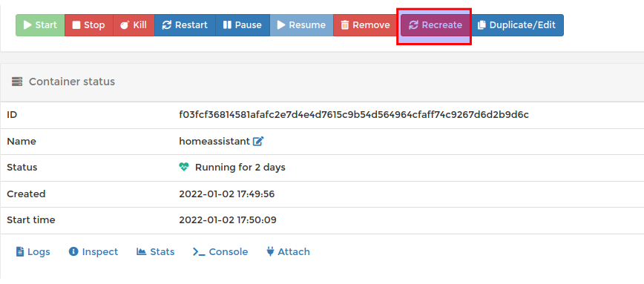Viewport: 644px width, 284px height.
Task: Click the Container status header icon
Action: click(17, 82)
